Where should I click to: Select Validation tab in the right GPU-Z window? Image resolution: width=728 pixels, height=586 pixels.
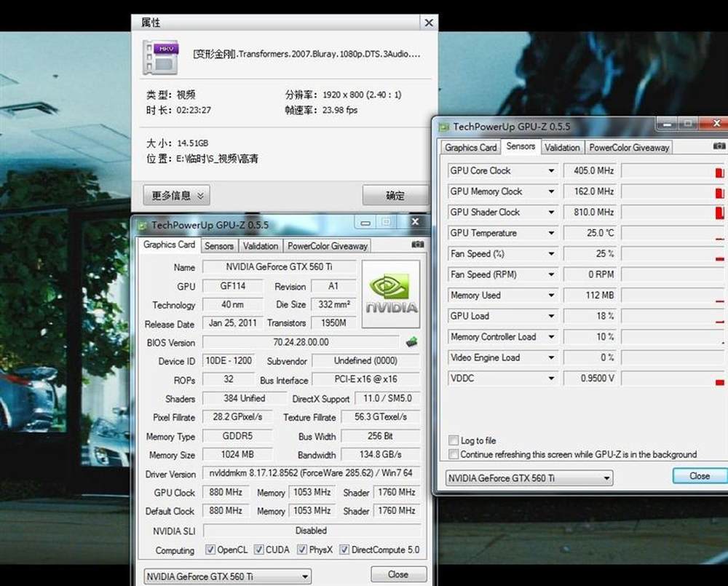tap(562, 147)
